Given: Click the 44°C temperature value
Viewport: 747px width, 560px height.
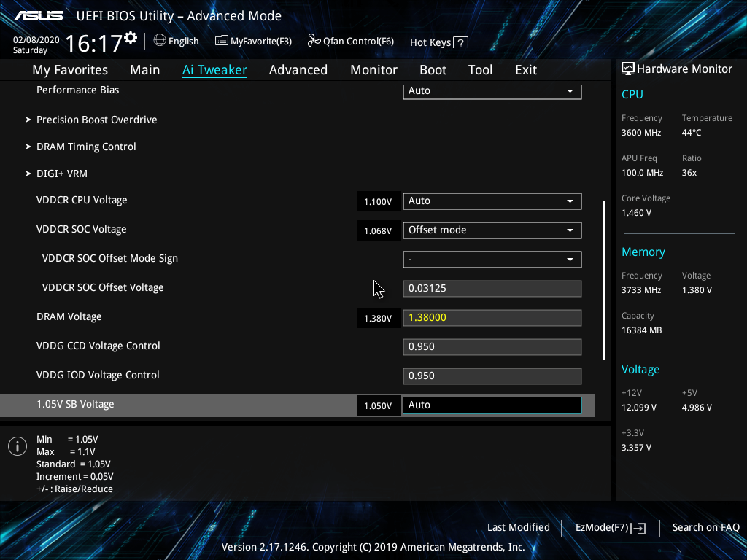Looking at the screenshot, I should pyautogui.click(x=692, y=133).
